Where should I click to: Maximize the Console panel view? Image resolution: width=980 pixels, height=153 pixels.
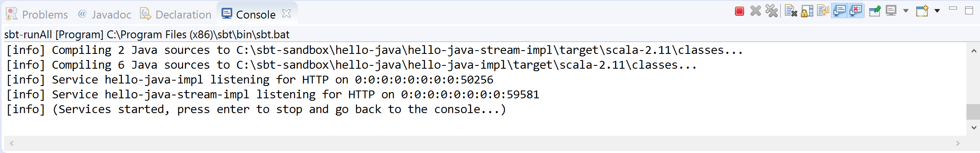pos(969,11)
